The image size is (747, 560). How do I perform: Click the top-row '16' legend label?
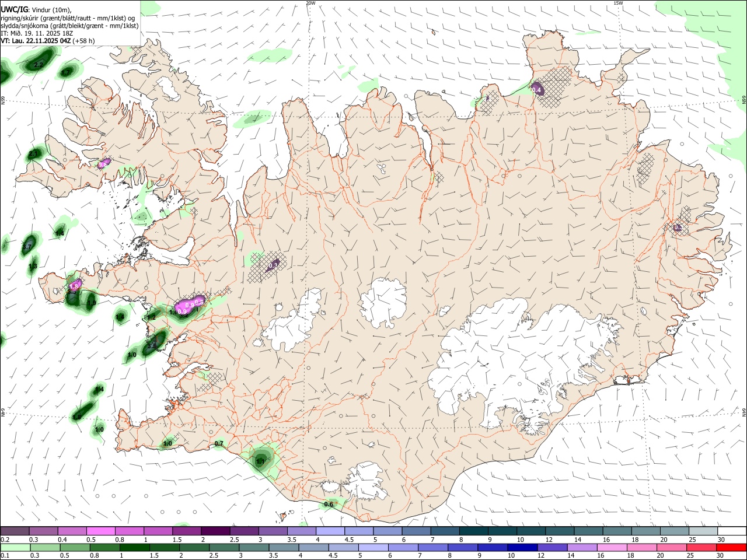coord(606,540)
